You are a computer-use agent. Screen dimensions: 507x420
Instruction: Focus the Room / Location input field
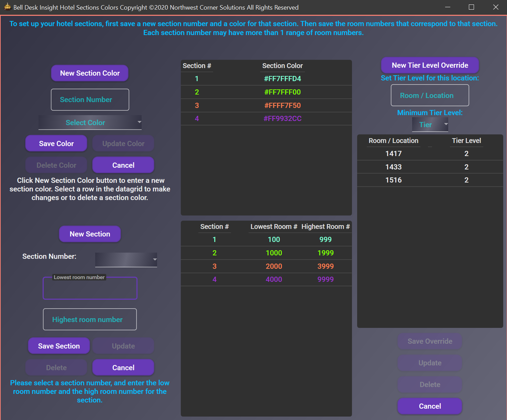click(x=430, y=96)
